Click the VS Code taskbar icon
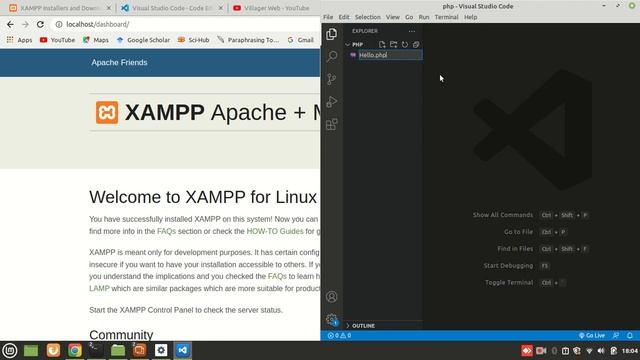 (x=183, y=350)
